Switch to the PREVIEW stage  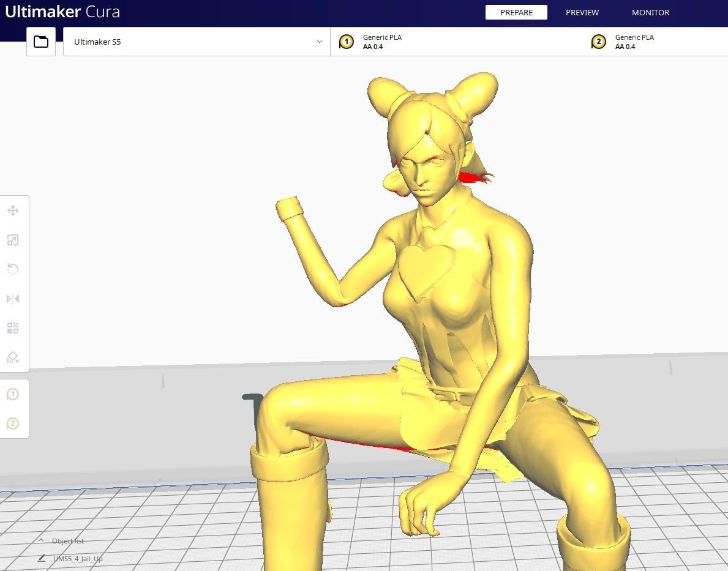click(x=582, y=12)
